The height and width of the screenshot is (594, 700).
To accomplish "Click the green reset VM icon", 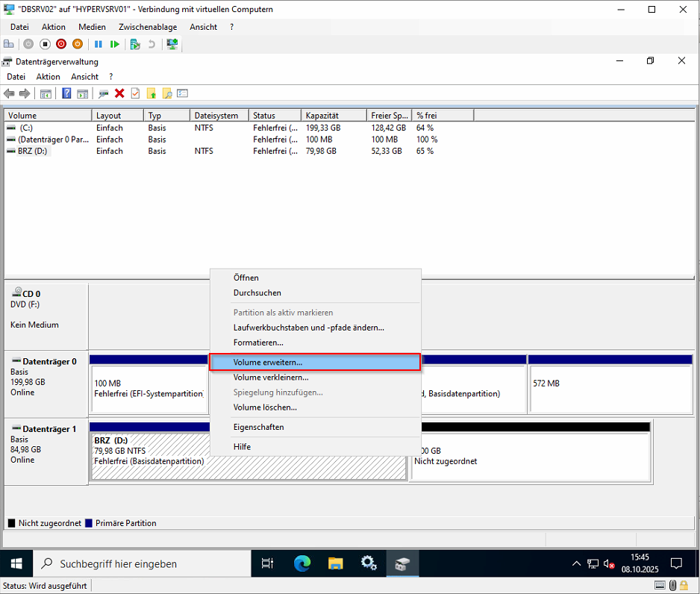I will tap(114, 44).
